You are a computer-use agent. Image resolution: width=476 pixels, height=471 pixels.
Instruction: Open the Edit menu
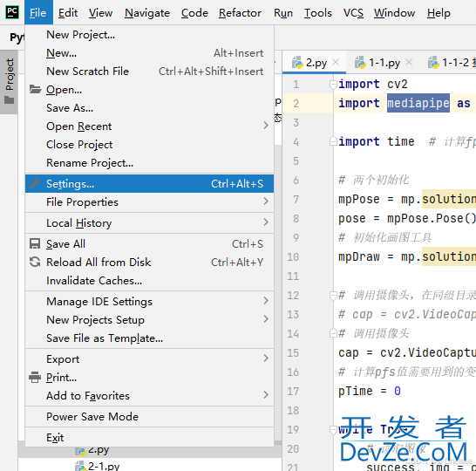click(68, 13)
